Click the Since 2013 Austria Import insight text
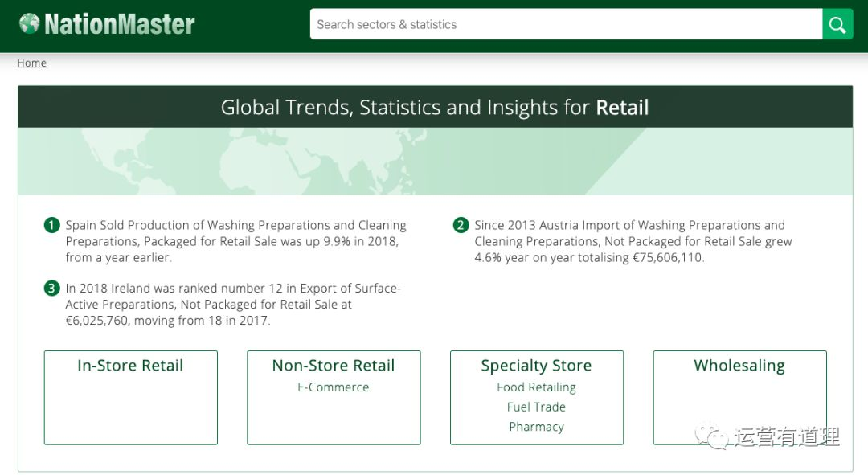The image size is (868, 475). [x=633, y=241]
